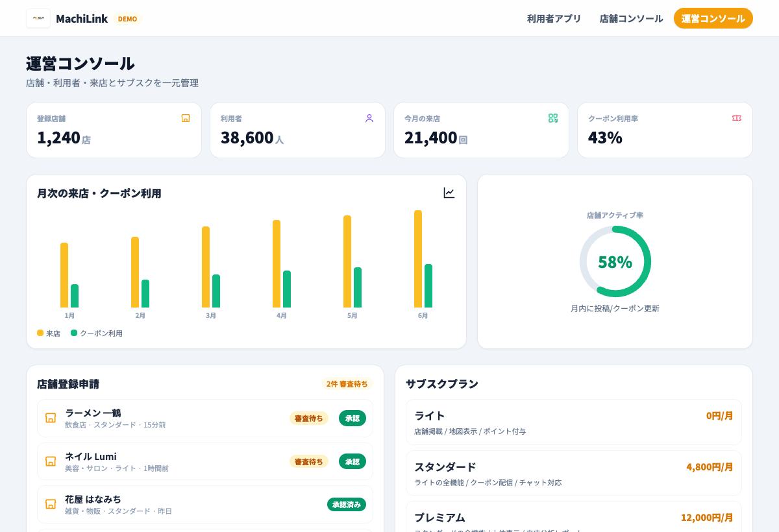
Task: Click the shop icon next to ネイル Lumi
Action: pos(51,461)
